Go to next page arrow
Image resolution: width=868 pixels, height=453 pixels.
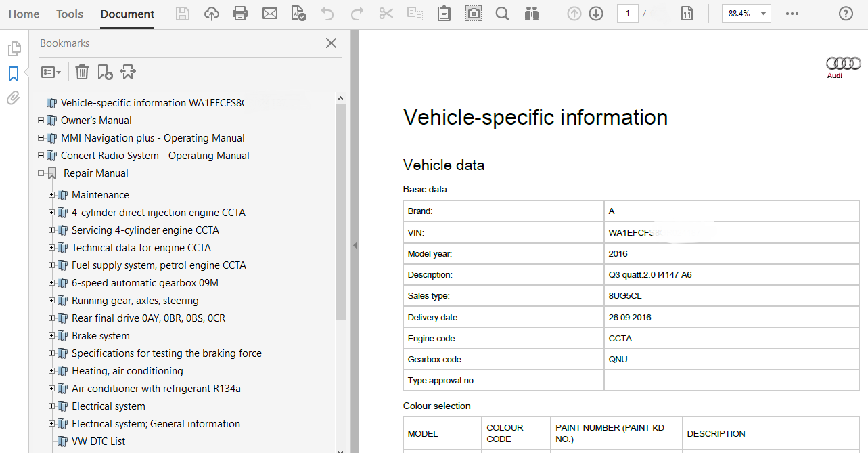click(x=596, y=14)
